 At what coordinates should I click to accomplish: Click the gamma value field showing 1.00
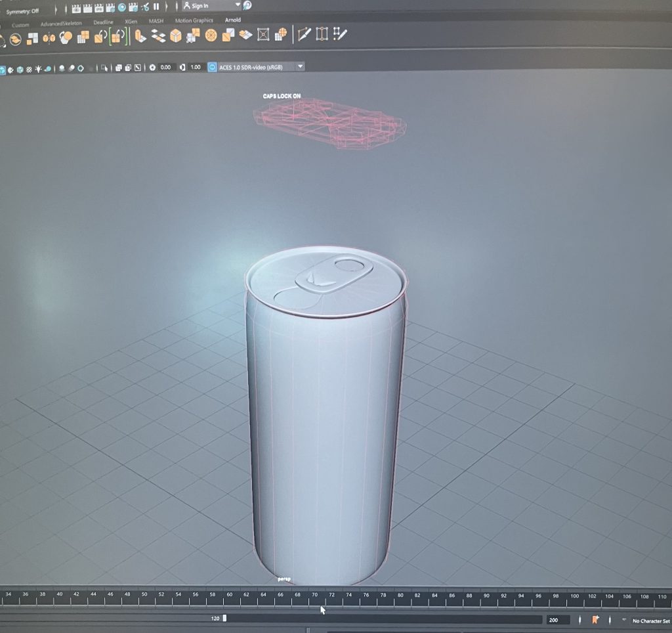coord(195,67)
